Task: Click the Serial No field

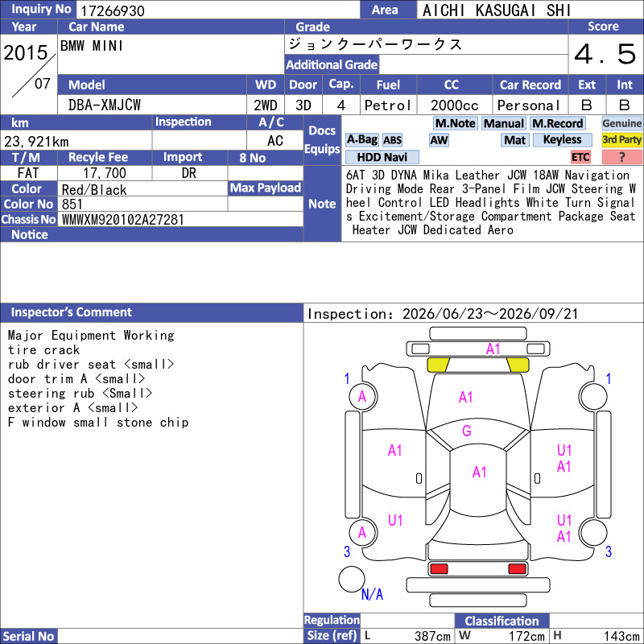Action: coord(180,636)
